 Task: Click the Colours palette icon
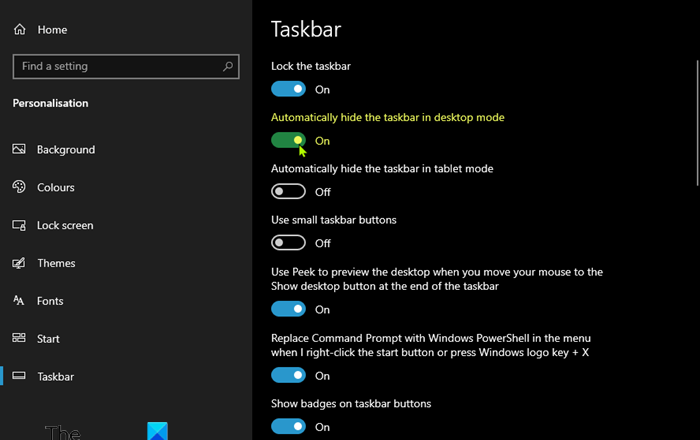click(x=19, y=187)
